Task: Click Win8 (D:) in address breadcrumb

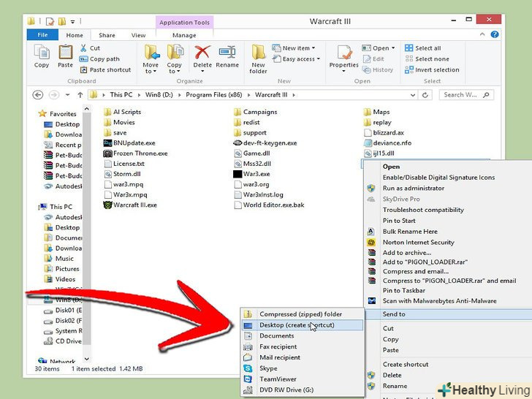Action: (x=159, y=95)
